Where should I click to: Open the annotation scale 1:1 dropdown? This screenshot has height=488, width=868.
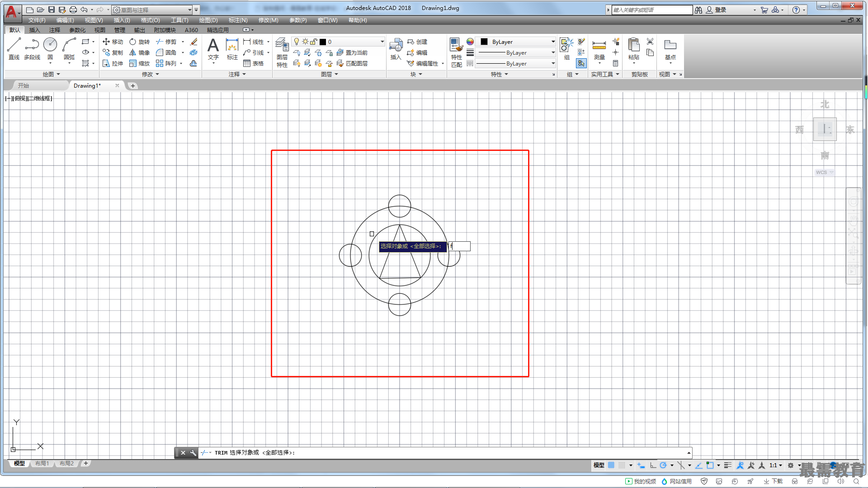(776, 465)
